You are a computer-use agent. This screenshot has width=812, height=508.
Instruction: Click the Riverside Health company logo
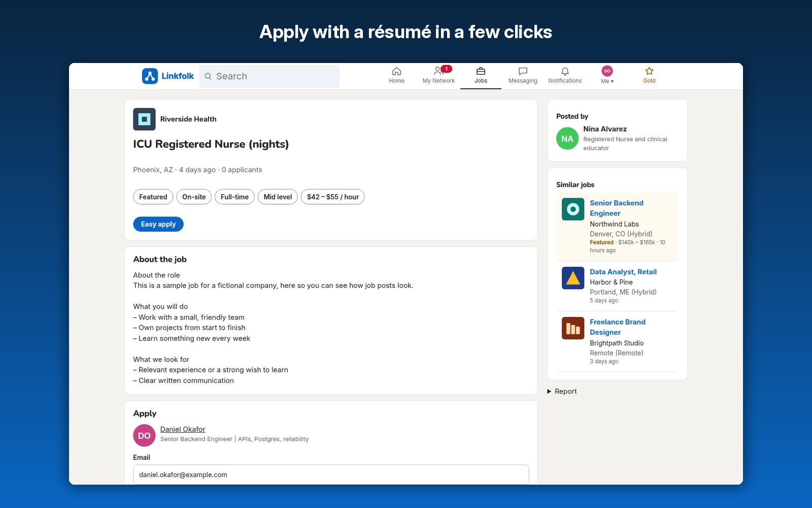coord(144,119)
